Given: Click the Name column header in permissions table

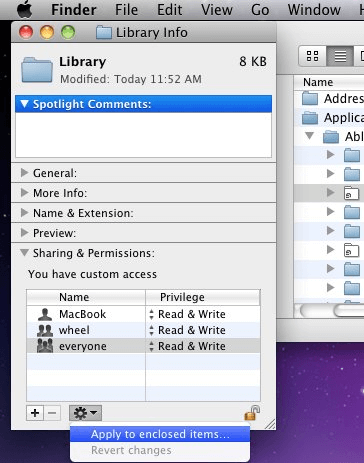Looking at the screenshot, I should click(x=86, y=297).
